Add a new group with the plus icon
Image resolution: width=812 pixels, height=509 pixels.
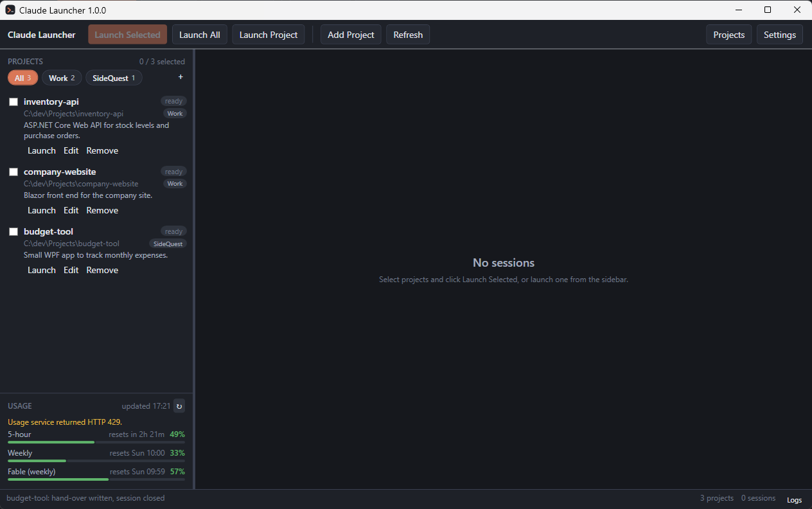pos(181,77)
